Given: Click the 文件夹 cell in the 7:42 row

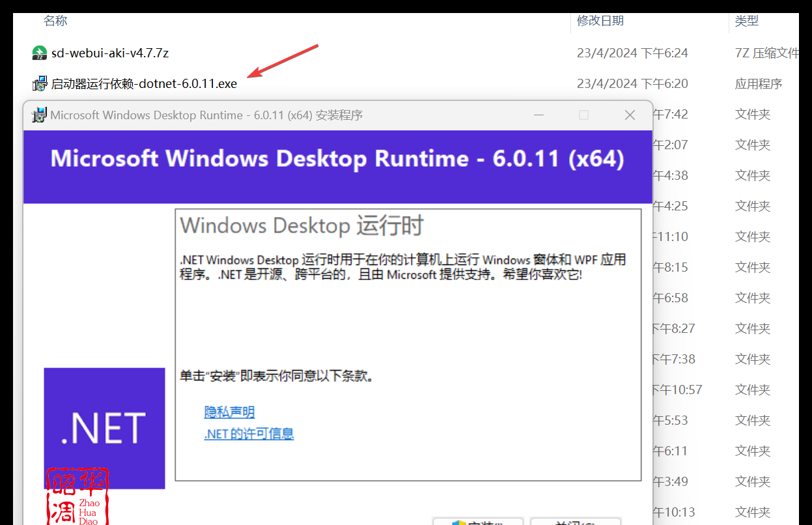Looking at the screenshot, I should [x=753, y=114].
